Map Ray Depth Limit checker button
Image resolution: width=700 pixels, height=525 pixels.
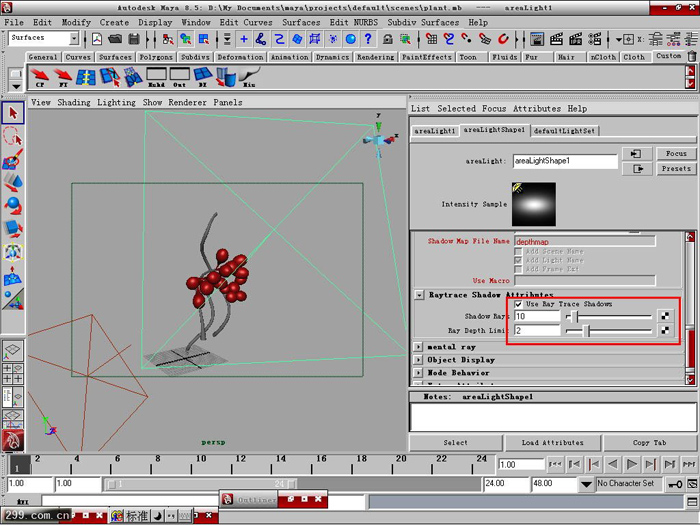pyautogui.click(x=665, y=330)
